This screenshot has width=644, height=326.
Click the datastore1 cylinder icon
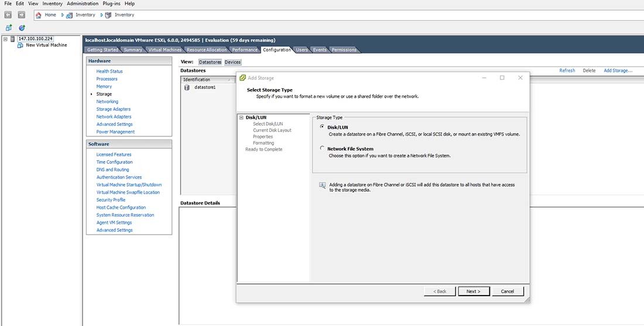(x=187, y=87)
